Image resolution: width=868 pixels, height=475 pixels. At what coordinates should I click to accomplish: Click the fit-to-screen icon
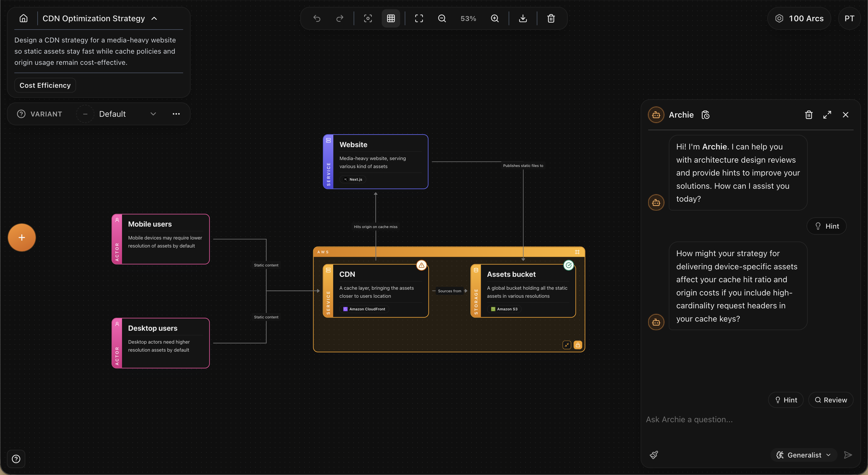click(x=419, y=18)
